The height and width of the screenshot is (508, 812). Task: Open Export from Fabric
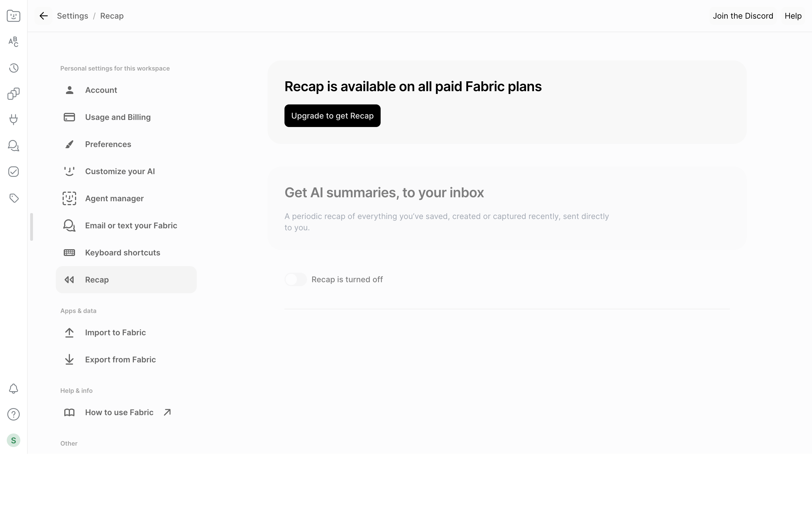pos(126,360)
